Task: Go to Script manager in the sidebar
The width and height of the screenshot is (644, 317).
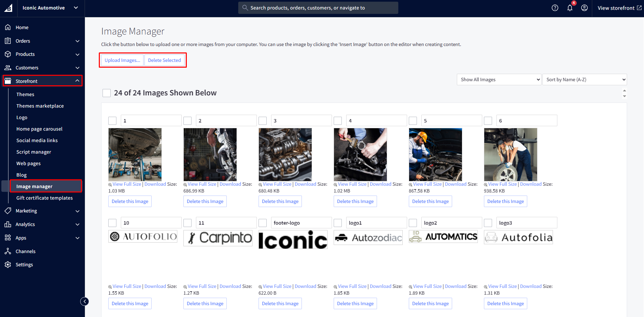Action: coord(34,152)
